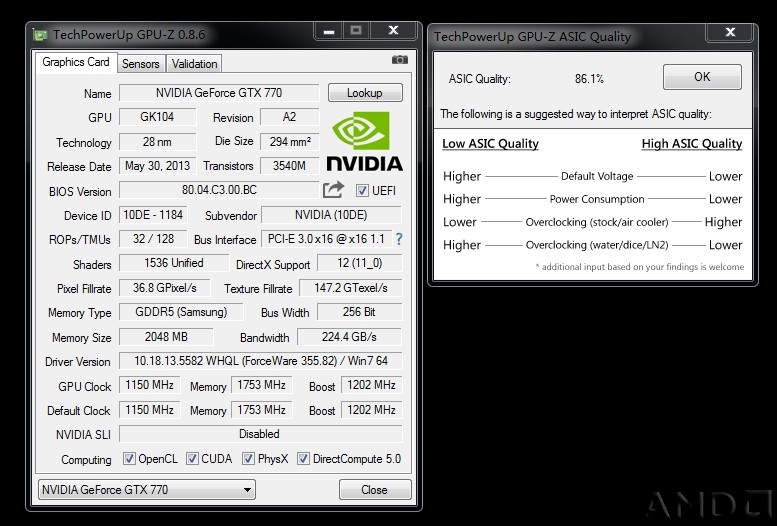This screenshot has width=777, height=526.
Task: Click the Device ID field 10DE - 1184
Action: (153, 215)
